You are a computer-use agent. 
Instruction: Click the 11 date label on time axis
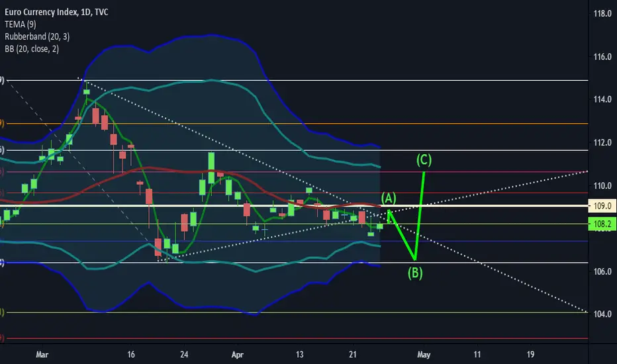[x=477, y=355]
